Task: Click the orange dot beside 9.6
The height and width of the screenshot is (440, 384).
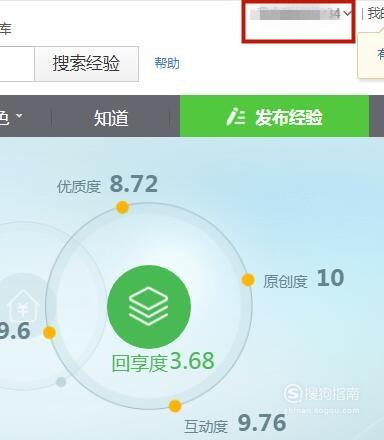Action: 49,332
